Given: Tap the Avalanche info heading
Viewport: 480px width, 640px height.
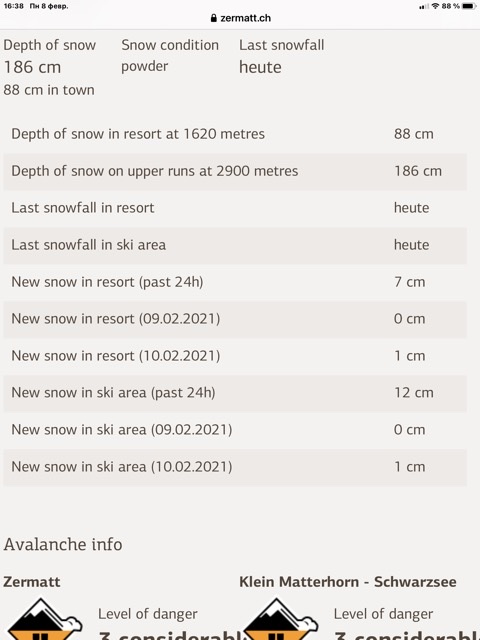Looking at the screenshot, I should pyautogui.click(x=63, y=544).
